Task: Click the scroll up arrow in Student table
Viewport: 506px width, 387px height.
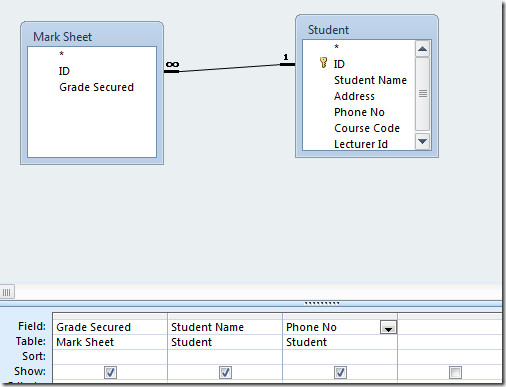Action: pos(422,49)
